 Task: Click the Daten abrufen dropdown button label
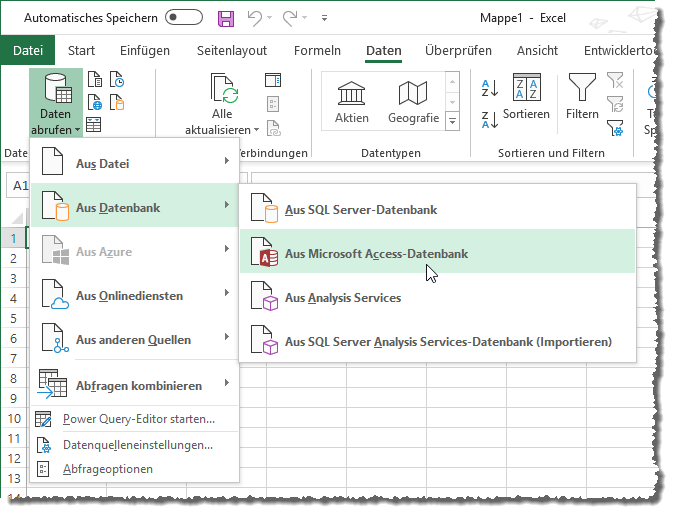pos(55,122)
